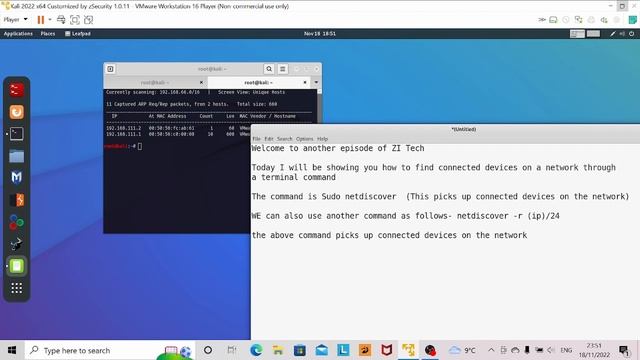
Task: Click host row 192.168.111.2 in terminal
Action: click(x=178, y=128)
